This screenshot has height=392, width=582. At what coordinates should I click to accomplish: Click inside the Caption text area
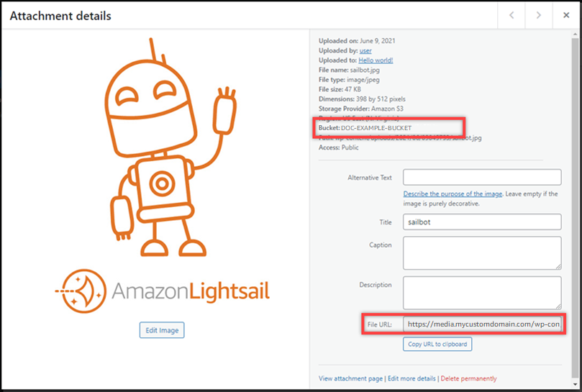point(482,252)
